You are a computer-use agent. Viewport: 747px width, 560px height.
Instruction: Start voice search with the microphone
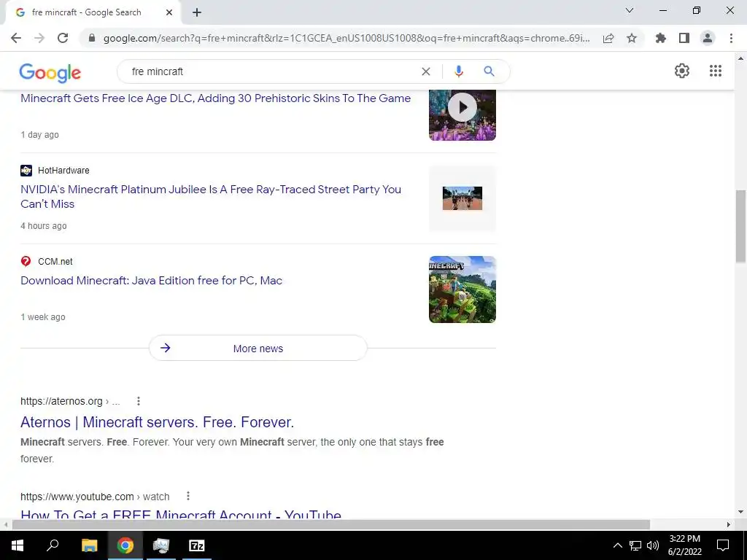459,71
